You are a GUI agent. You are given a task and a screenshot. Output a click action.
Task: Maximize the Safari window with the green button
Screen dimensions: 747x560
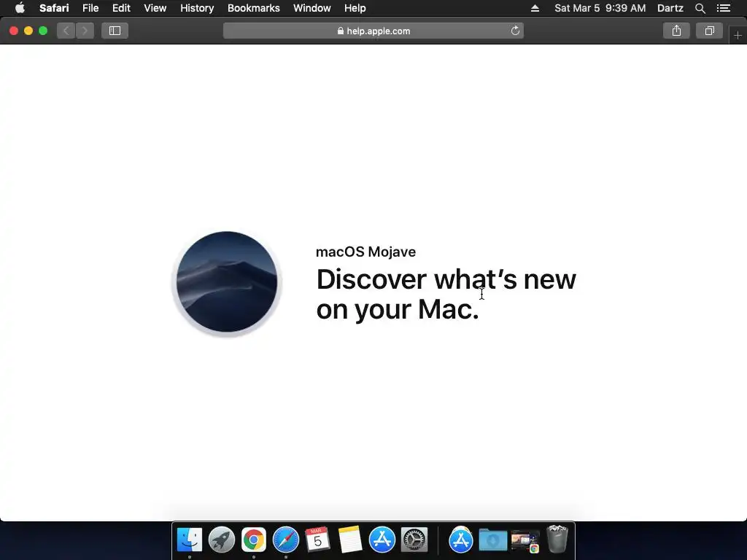[x=43, y=31]
